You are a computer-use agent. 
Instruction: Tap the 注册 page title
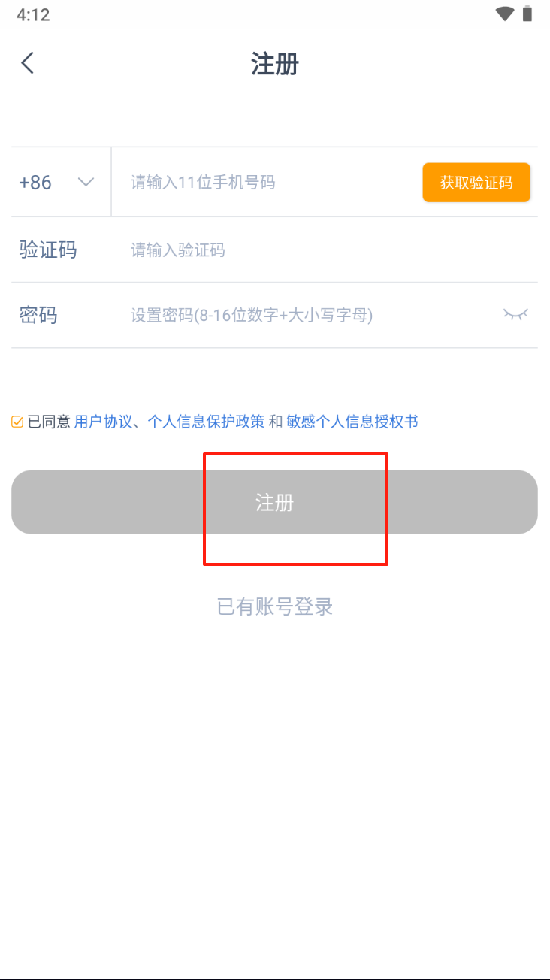275,64
